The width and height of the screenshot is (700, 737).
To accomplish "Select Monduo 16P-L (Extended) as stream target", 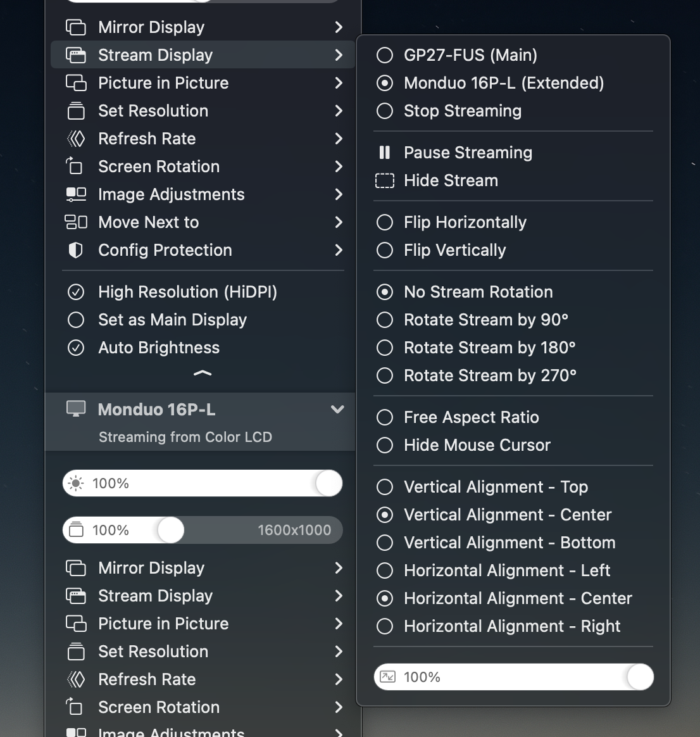I will pyautogui.click(x=503, y=83).
